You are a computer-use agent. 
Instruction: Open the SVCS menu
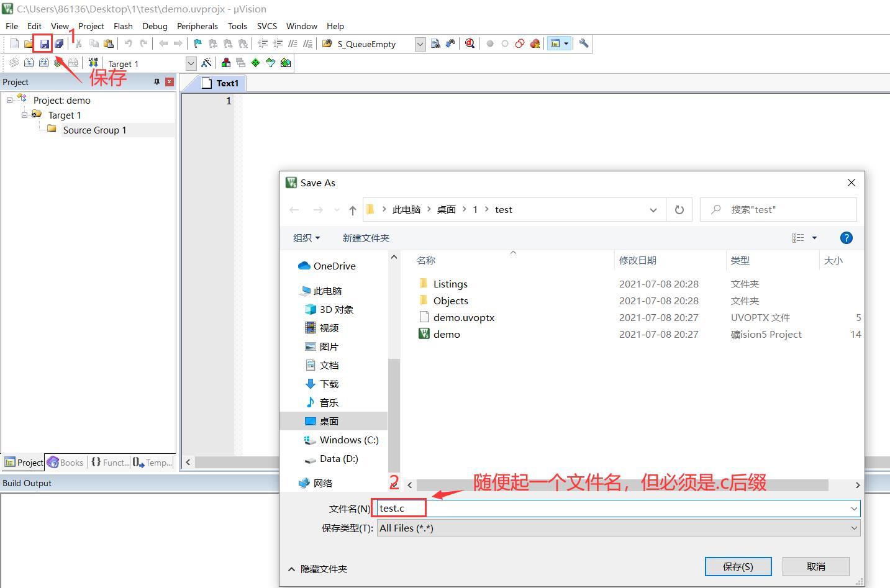click(x=267, y=26)
